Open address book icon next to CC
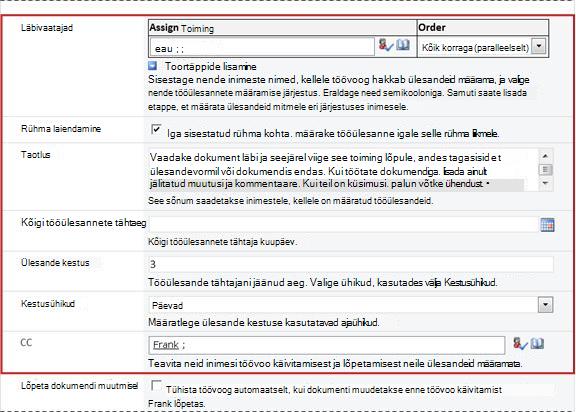The height and width of the screenshot is (412, 576). 537,344
